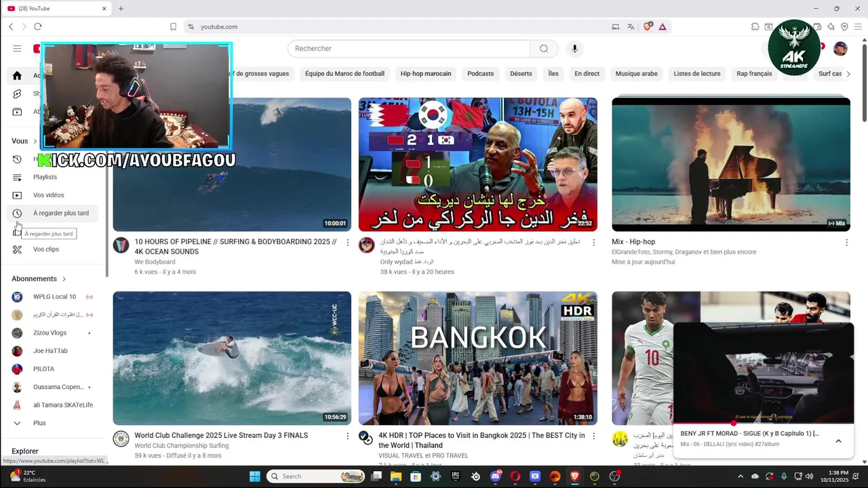
Task: Select the Listes de lecture chip
Action: click(697, 73)
